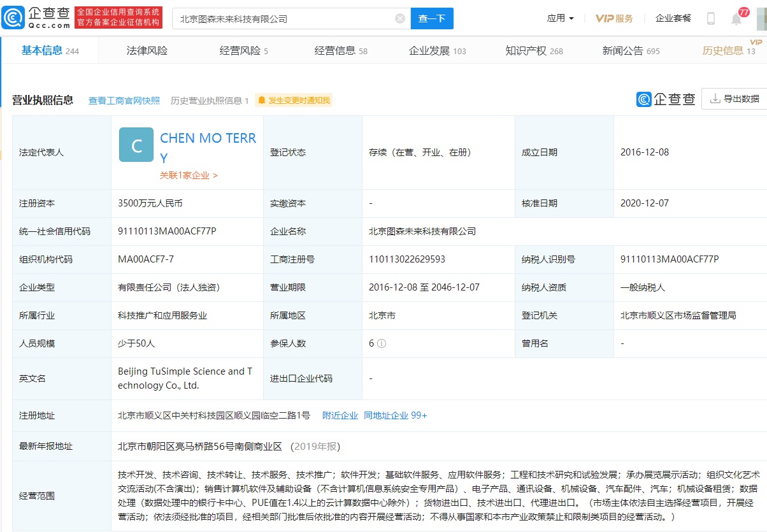The image size is (767, 532).
Task: Open the 应用 dropdown menu
Action: point(561,18)
